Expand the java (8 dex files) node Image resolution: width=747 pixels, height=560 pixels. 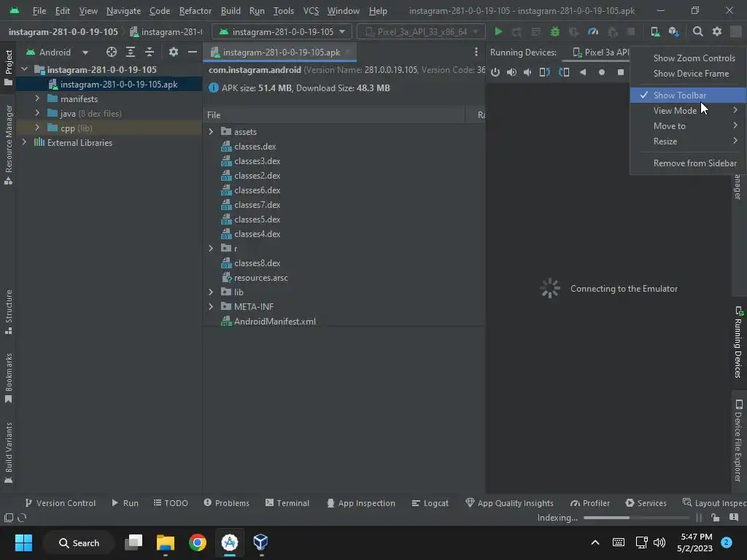(x=37, y=113)
